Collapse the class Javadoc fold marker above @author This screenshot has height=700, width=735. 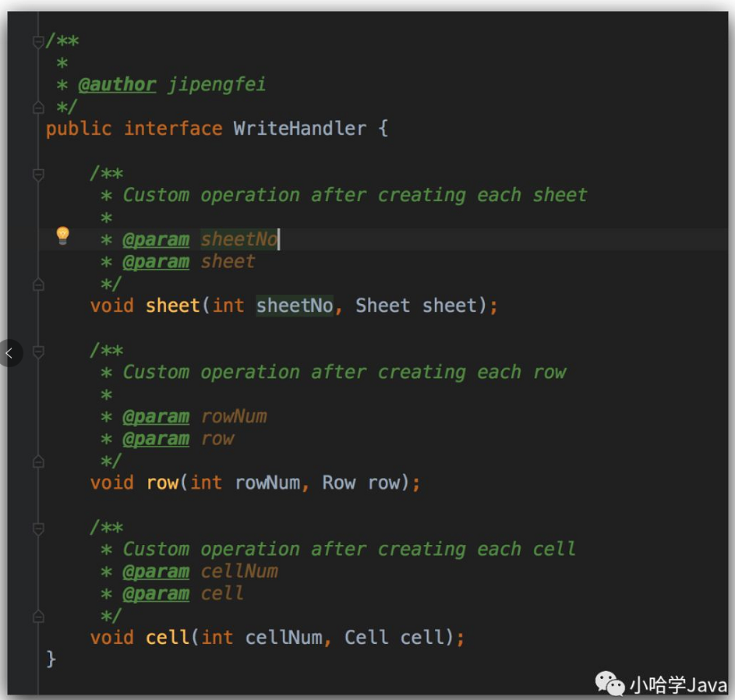38,42
